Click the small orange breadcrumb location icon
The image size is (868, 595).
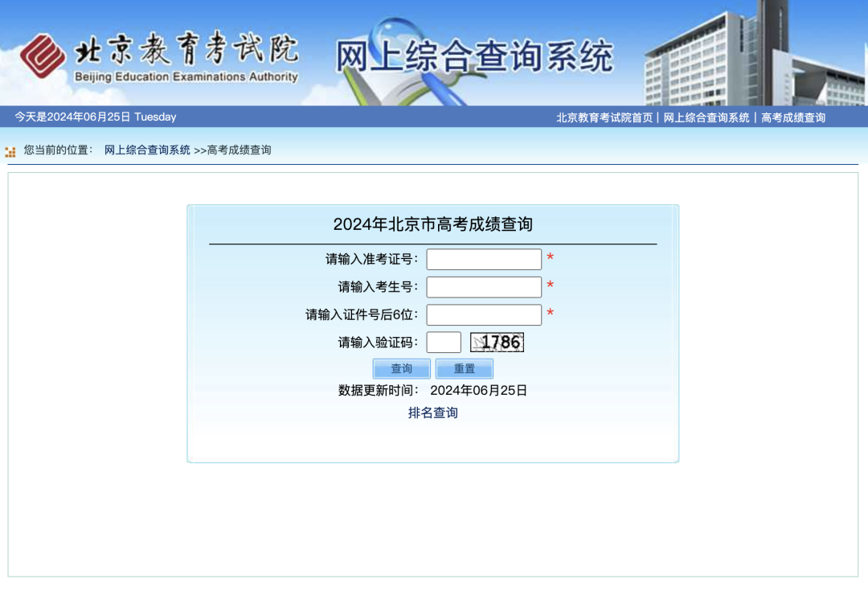click(x=10, y=152)
